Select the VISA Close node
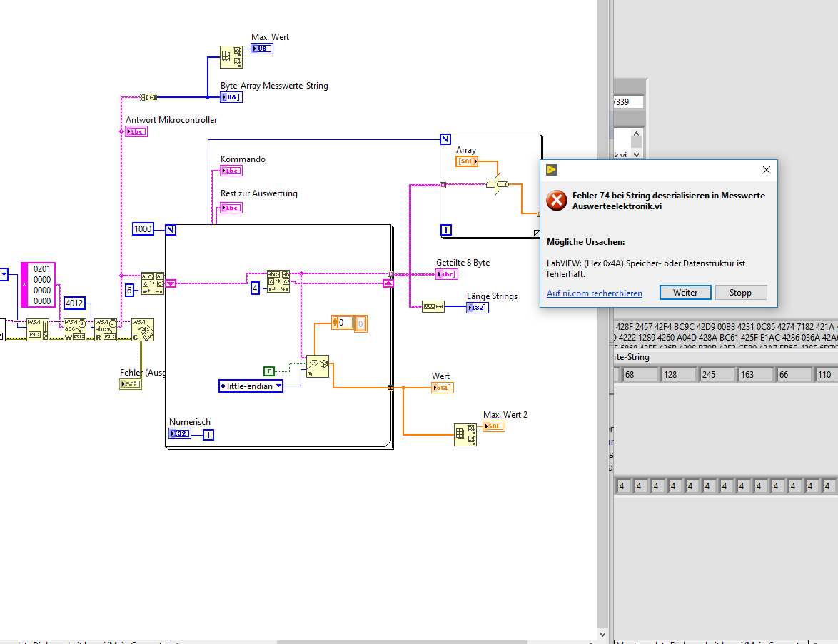The height and width of the screenshot is (644, 838). tap(143, 330)
